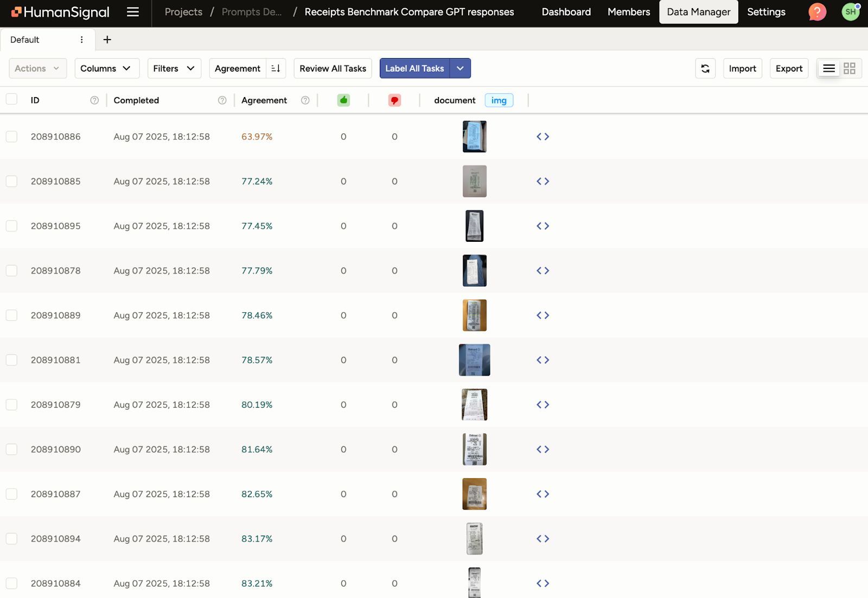This screenshot has height=598, width=868.
Task: Check the box for task 208910885
Action: coord(11,181)
